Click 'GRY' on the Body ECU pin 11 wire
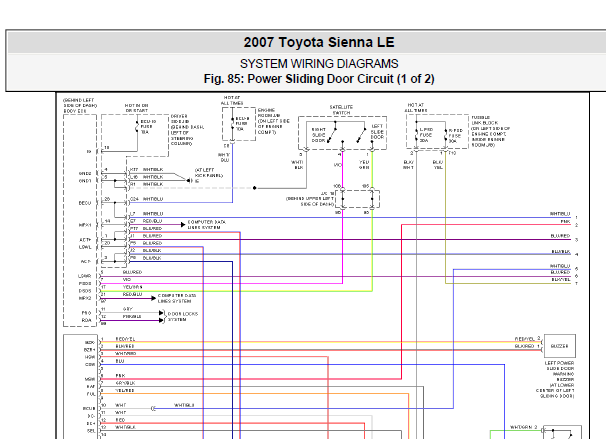 coord(128,309)
